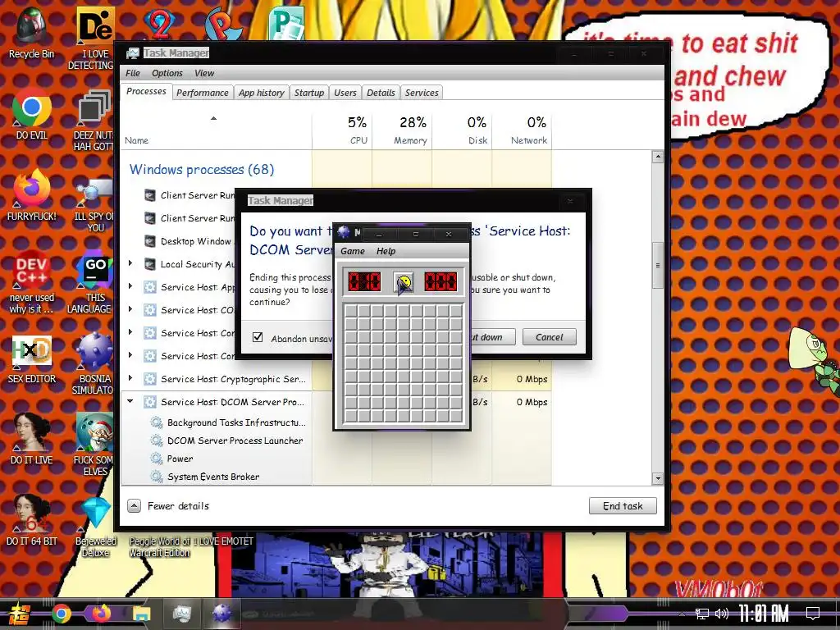Switch to the App history tab
The height and width of the screenshot is (630, 840).
tap(262, 93)
